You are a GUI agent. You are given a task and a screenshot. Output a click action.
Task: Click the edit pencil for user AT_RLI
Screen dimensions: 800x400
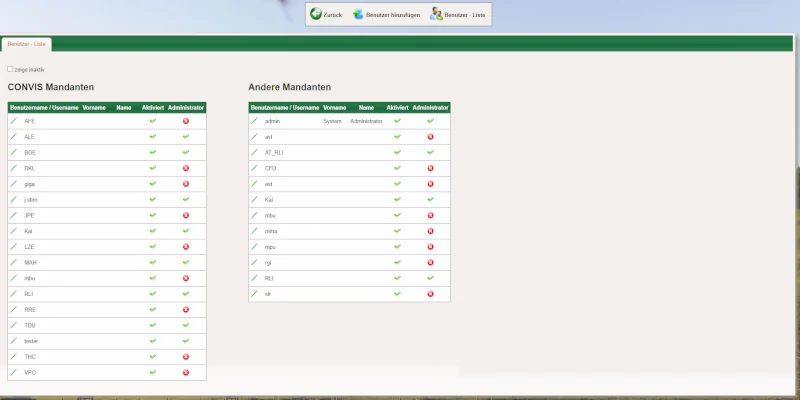click(254, 152)
